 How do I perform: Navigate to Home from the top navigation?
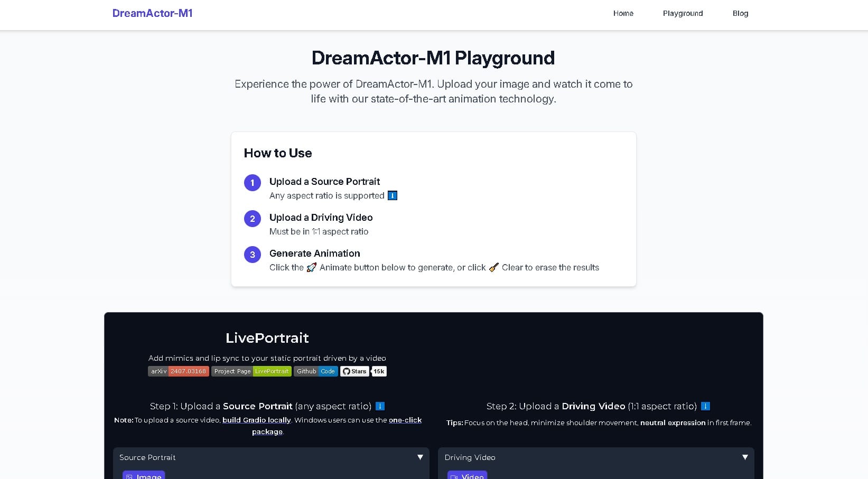click(x=623, y=13)
